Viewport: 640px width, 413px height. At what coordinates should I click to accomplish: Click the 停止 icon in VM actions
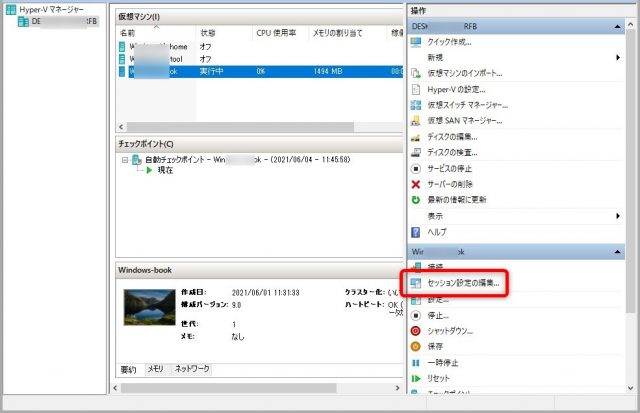[416, 315]
